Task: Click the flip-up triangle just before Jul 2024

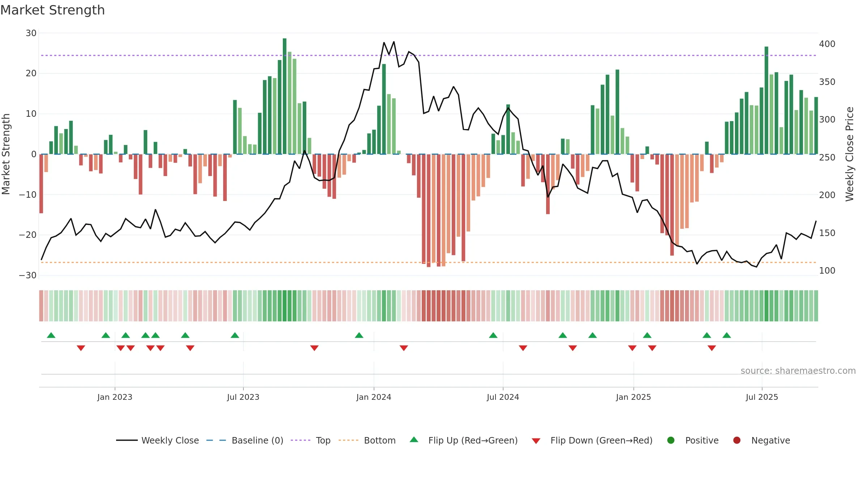Action: tap(493, 335)
